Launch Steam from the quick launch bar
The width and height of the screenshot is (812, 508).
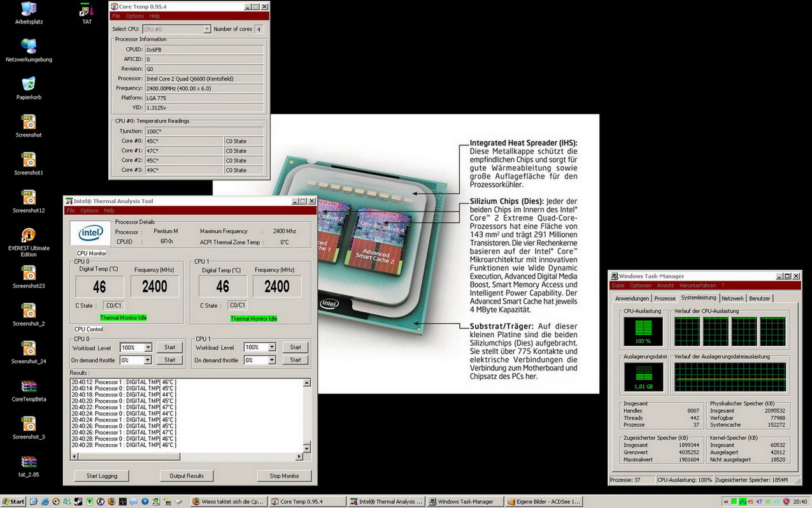tap(78, 502)
